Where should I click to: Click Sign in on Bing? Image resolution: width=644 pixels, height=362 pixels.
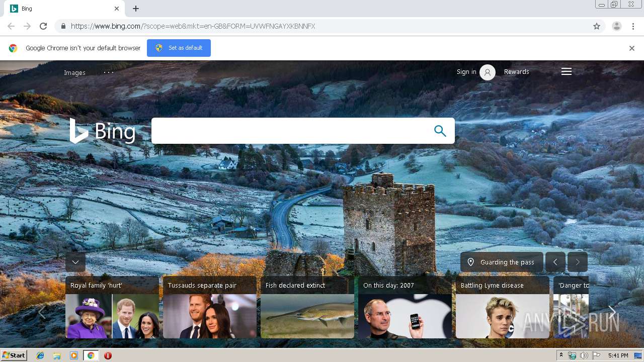pos(466,72)
